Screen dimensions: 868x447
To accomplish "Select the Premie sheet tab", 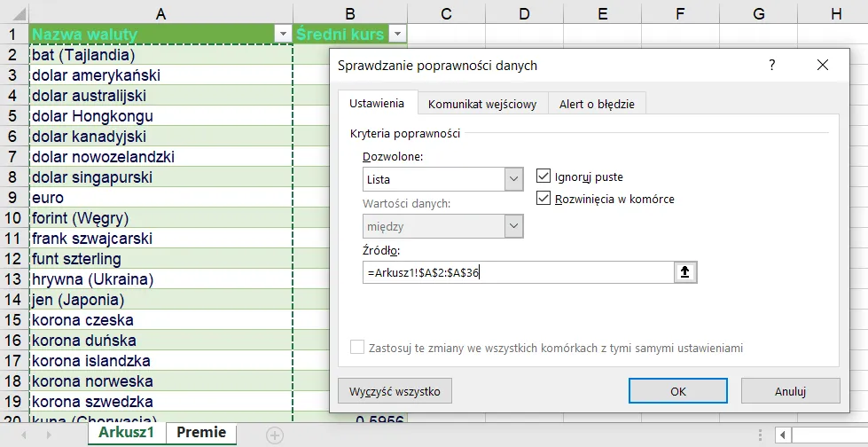I will click(201, 433).
